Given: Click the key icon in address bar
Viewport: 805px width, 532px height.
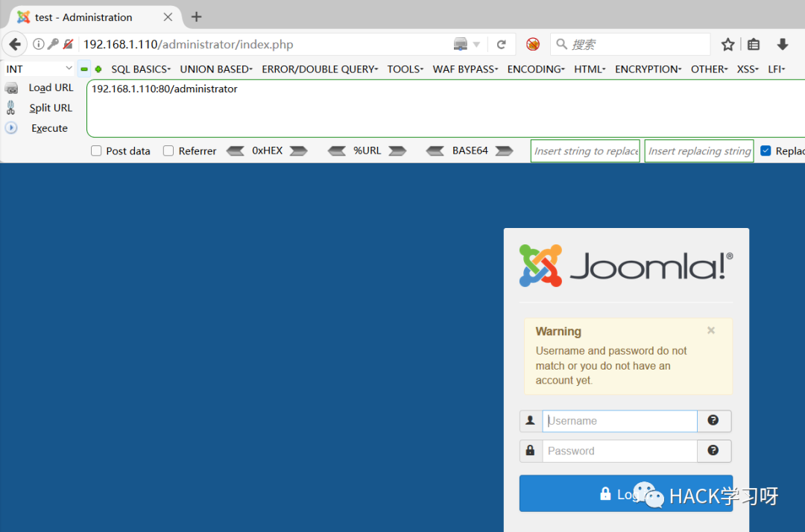Looking at the screenshot, I should pos(53,44).
